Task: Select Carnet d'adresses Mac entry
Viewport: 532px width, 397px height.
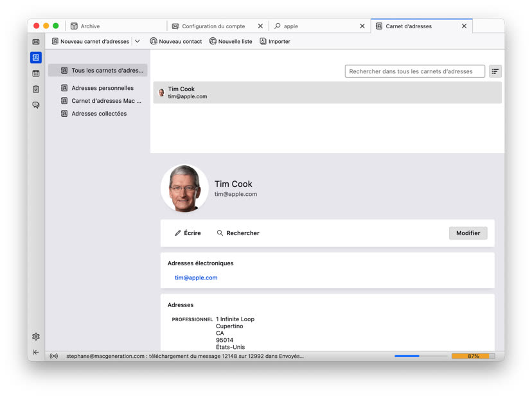Action: point(98,101)
